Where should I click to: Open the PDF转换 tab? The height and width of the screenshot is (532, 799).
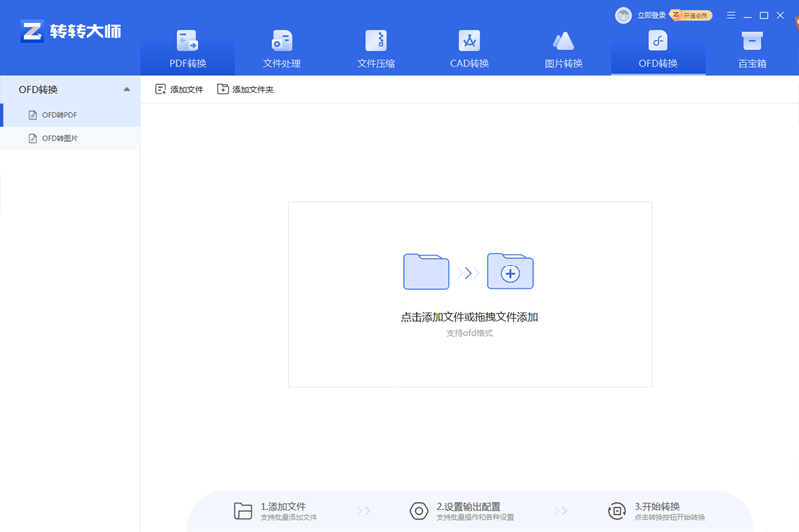(187, 51)
